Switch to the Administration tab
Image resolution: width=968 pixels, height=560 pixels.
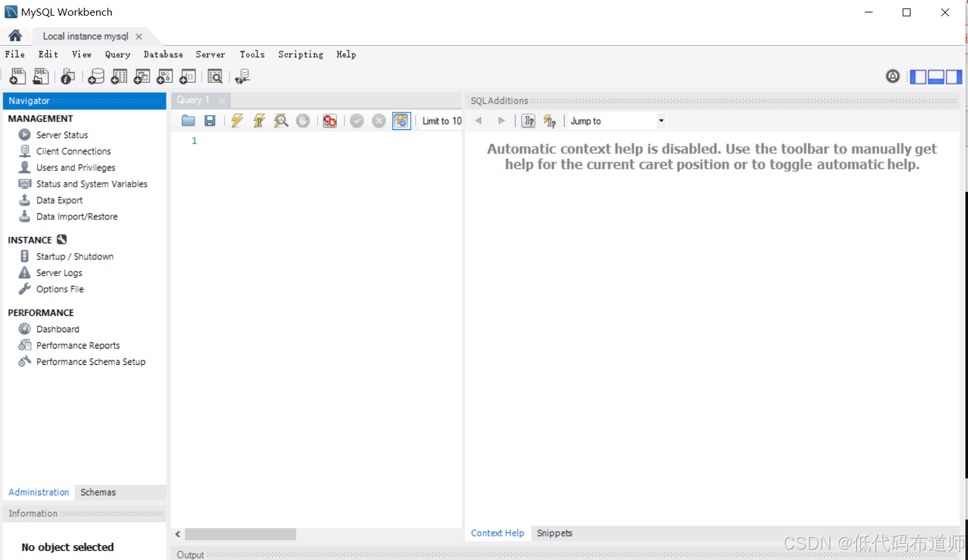[x=39, y=492]
